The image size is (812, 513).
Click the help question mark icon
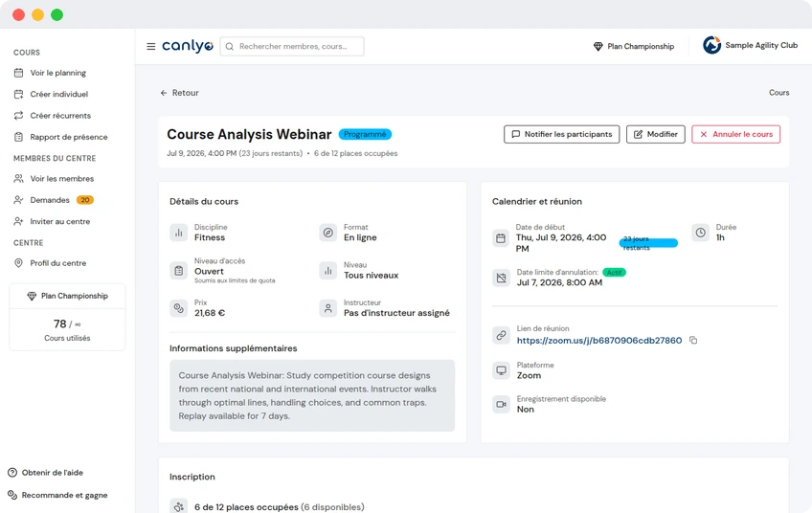pos(12,473)
